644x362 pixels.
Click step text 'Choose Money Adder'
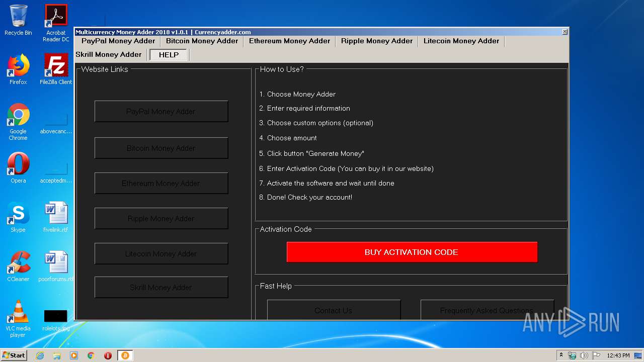point(301,95)
